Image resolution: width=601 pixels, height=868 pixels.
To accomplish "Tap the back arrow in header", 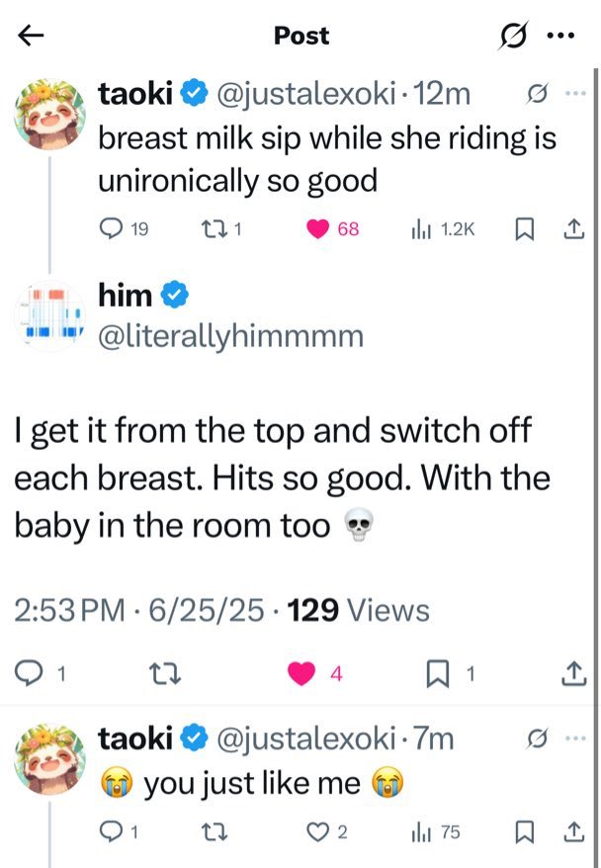I will [31, 36].
